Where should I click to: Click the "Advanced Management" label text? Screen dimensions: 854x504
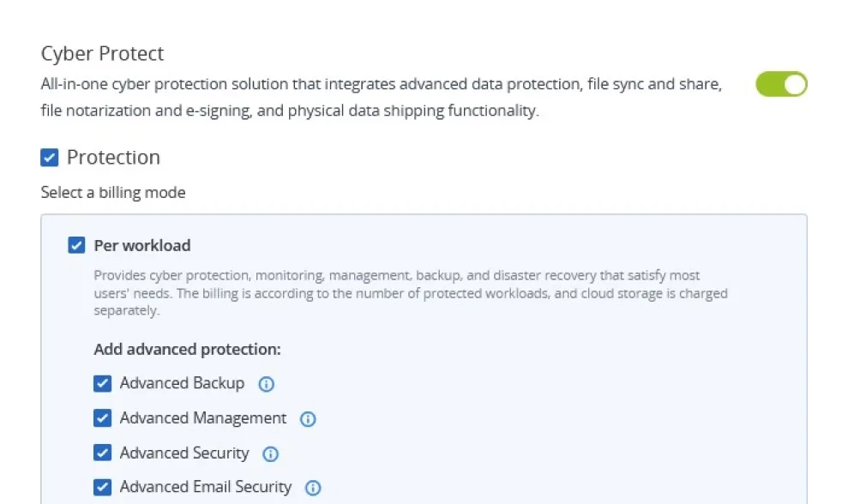click(x=203, y=418)
